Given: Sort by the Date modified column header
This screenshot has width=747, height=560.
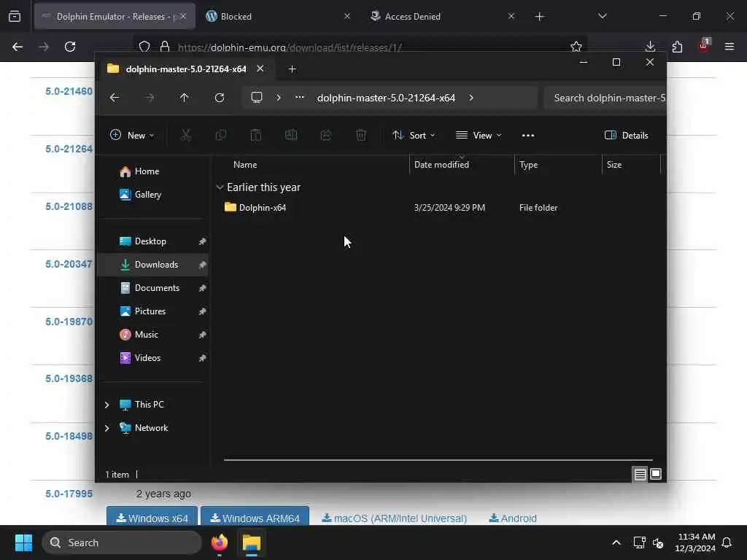Looking at the screenshot, I should (462, 165).
